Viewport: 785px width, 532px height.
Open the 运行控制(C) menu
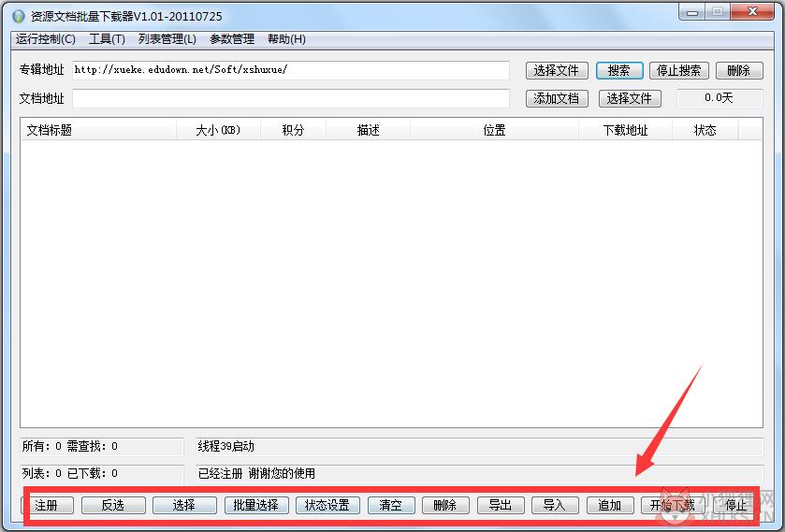(x=46, y=39)
